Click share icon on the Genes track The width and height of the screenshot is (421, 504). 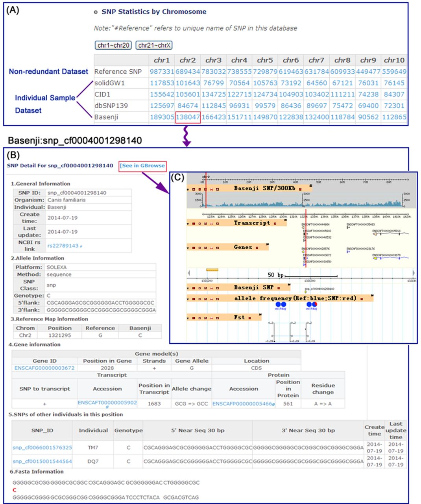(x=206, y=248)
